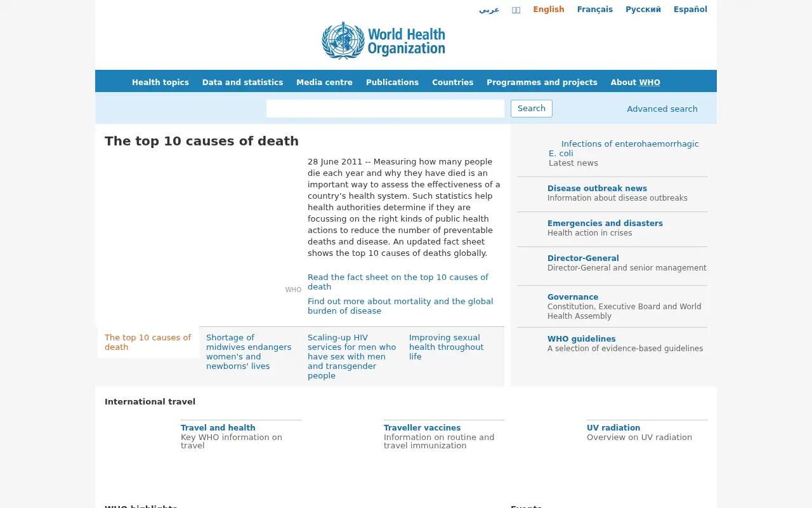Switch language to English
Image resolution: width=812 pixels, height=508 pixels.
(549, 10)
